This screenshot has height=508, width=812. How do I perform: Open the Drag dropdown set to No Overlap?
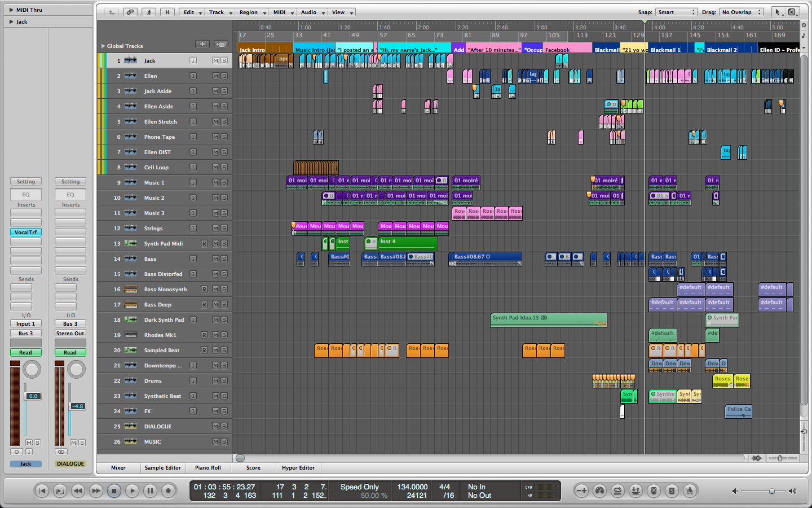741,12
